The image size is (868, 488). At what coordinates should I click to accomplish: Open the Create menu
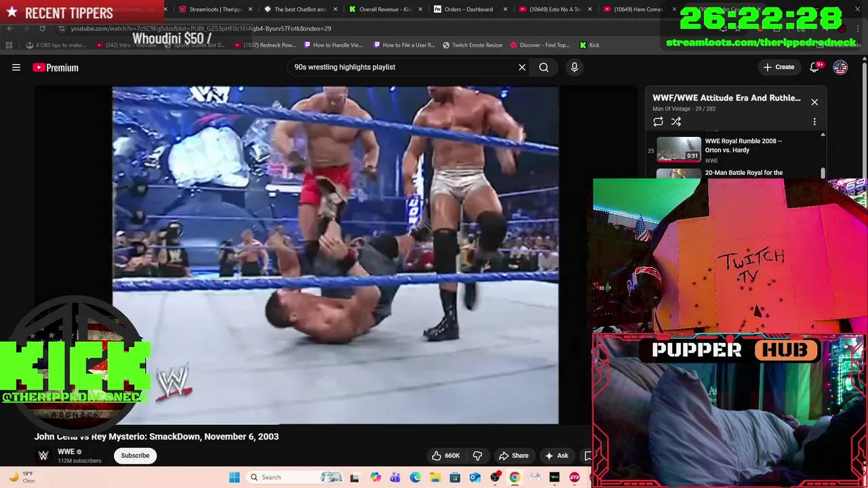tap(778, 67)
